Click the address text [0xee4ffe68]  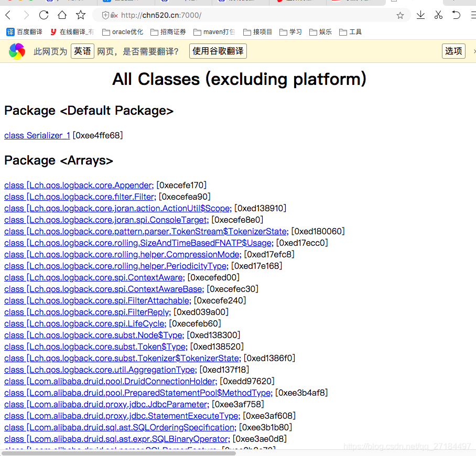[x=98, y=135]
